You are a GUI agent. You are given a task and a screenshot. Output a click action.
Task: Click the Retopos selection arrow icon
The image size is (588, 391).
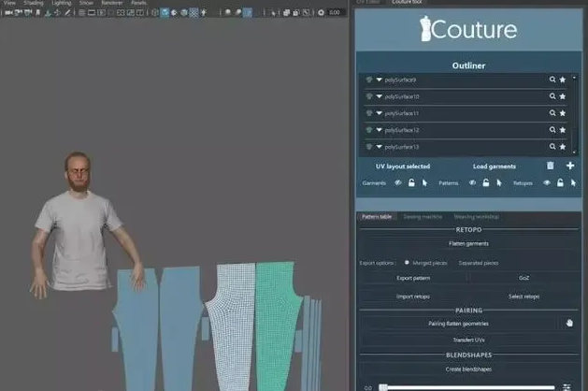[573, 182]
